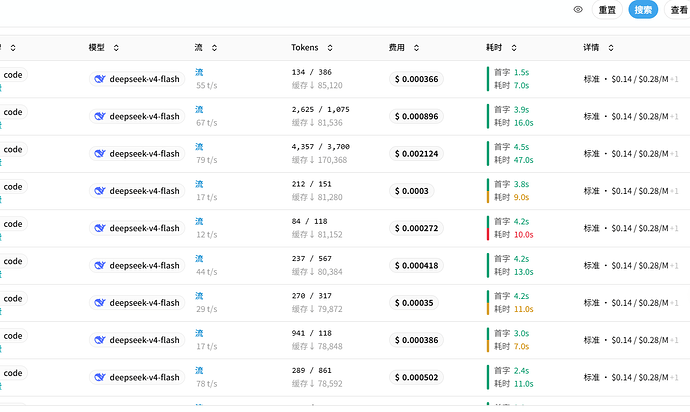
Task: Click the blue 搜索 search button
Action: pos(643,10)
